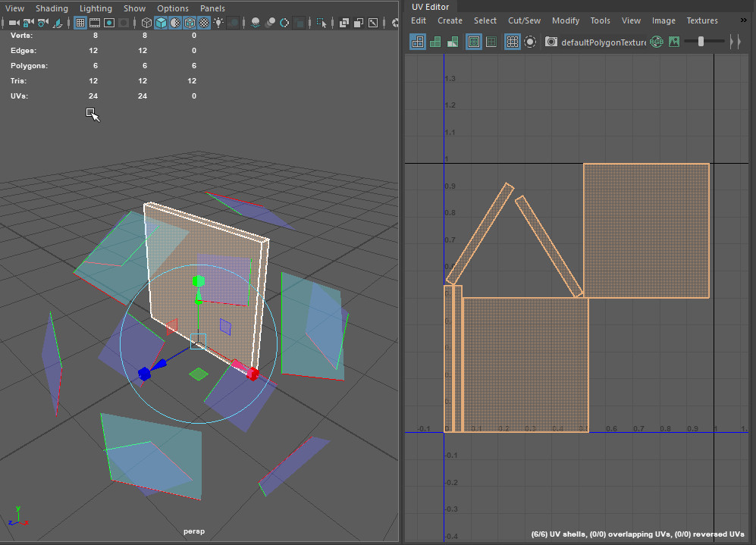Image resolution: width=756 pixels, height=545 pixels.
Task: Open the UV Editor View menu
Action: 631,20
